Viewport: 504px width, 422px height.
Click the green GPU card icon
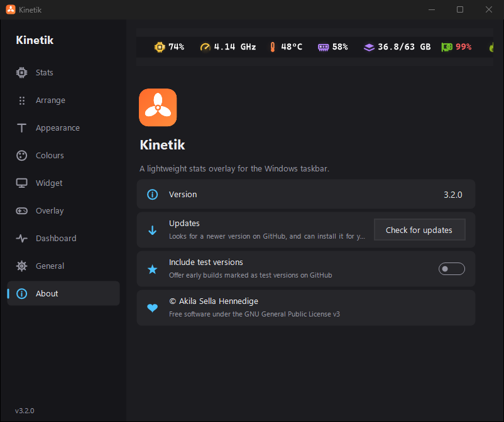pyautogui.click(x=447, y=47)
